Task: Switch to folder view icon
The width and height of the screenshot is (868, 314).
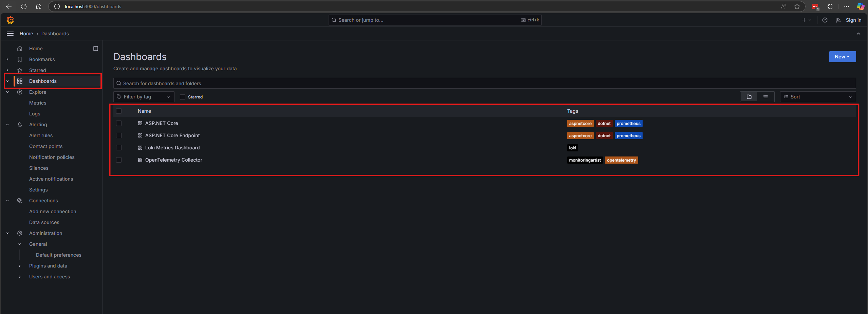Action: point(749,97)
